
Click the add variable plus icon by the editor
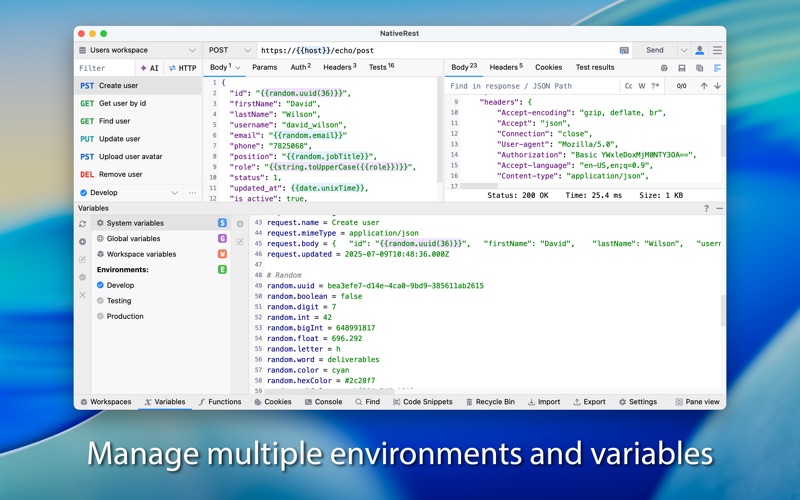(240, 224)
